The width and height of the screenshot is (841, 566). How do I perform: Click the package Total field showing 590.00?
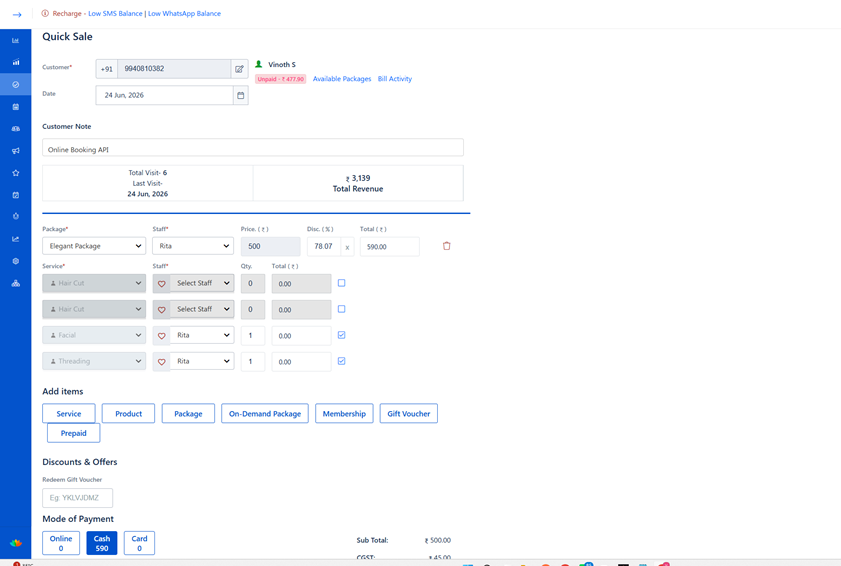389,247
